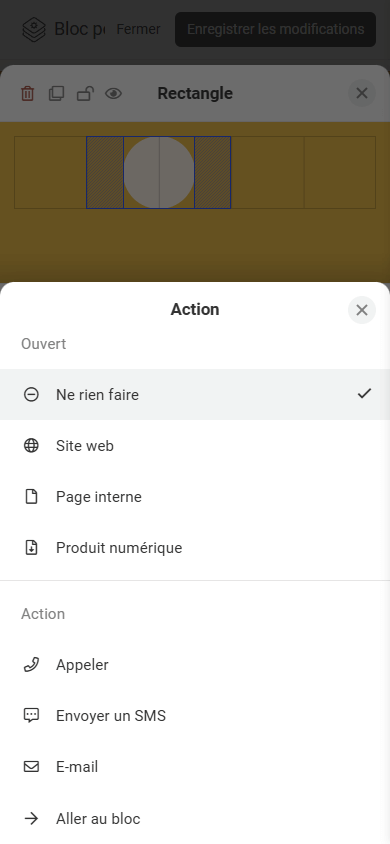Delete the rectangle with the trash icon
This screenshot has width=390, height=844.
27,94
